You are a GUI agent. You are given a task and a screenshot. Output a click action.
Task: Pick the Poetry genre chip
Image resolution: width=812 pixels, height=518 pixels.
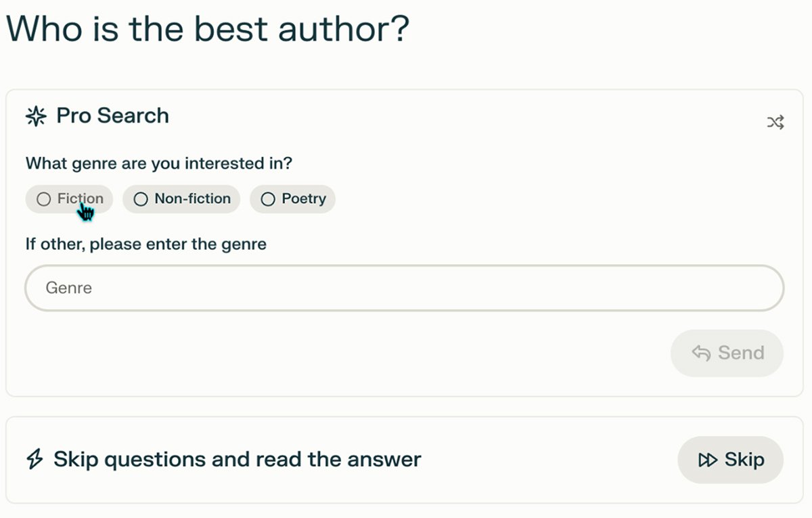click(x=292, y=199)
